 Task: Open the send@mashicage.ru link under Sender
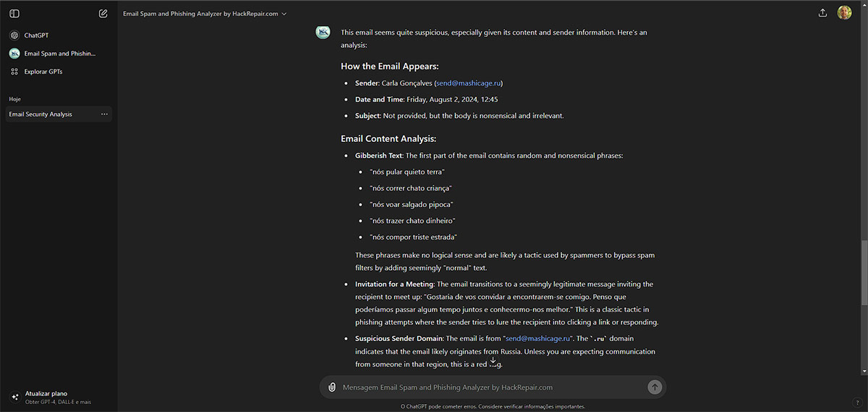pos(469,83)
